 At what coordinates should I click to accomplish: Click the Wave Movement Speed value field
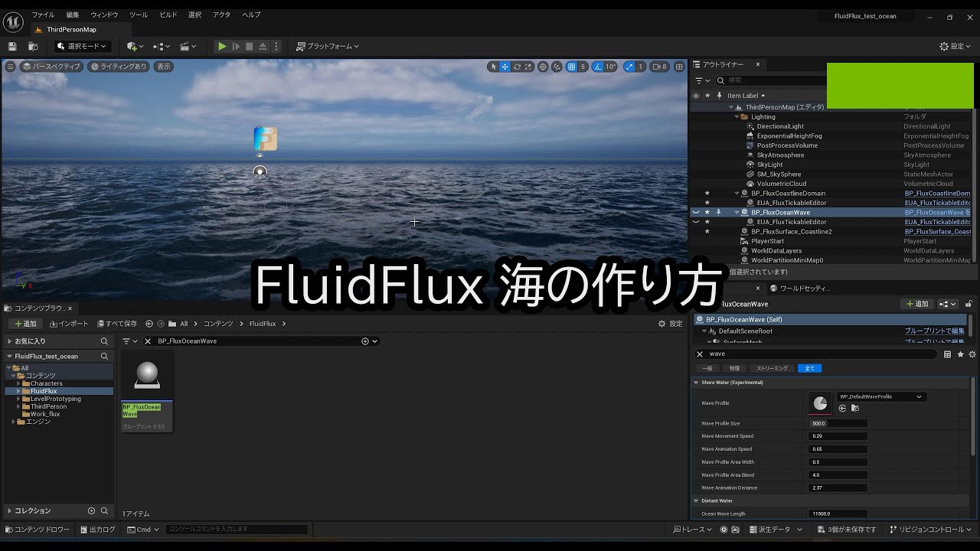click(x=838, y=436)
